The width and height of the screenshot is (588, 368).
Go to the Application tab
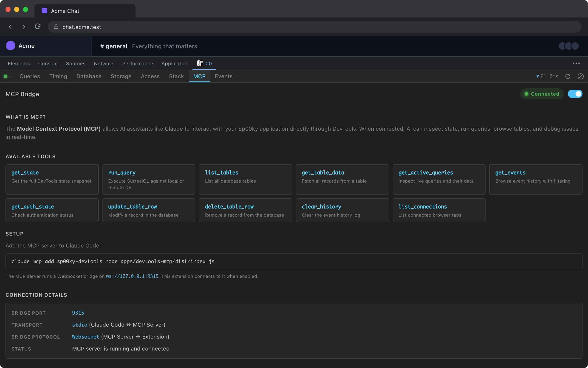tap(175, 63)
